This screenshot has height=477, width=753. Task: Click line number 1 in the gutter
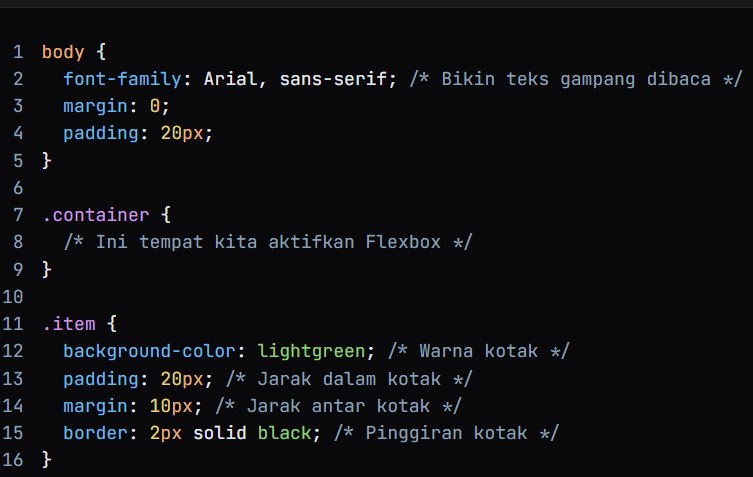pyautogui.click(x=18, y=52)
